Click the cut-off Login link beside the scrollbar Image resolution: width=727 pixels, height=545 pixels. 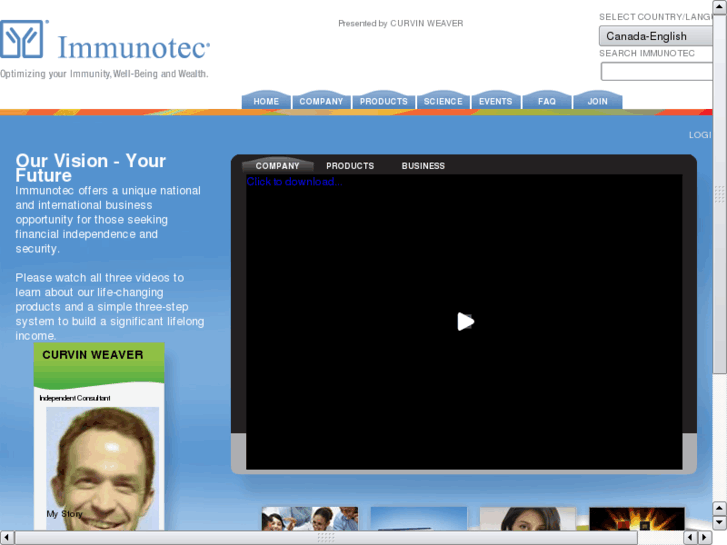click(700, 135)
